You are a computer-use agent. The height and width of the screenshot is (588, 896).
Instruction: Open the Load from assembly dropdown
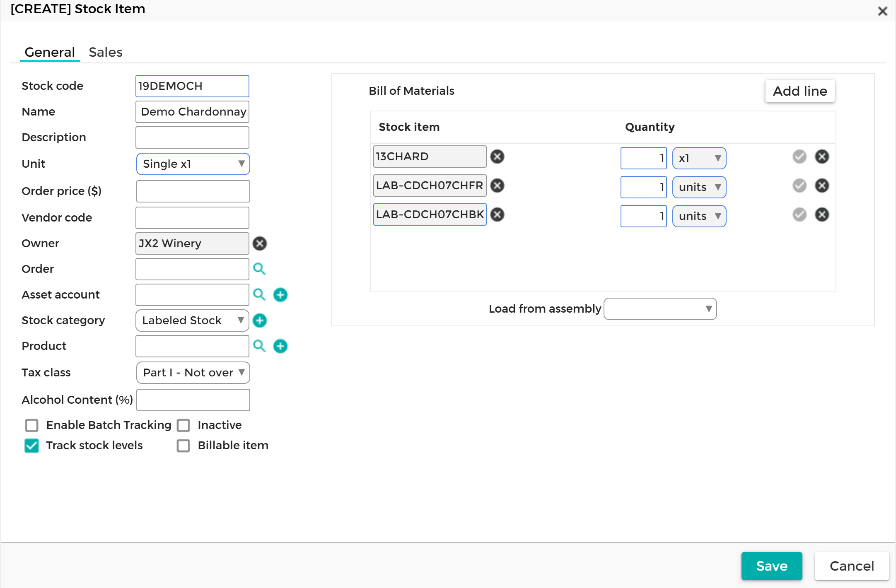click(660, 309)
